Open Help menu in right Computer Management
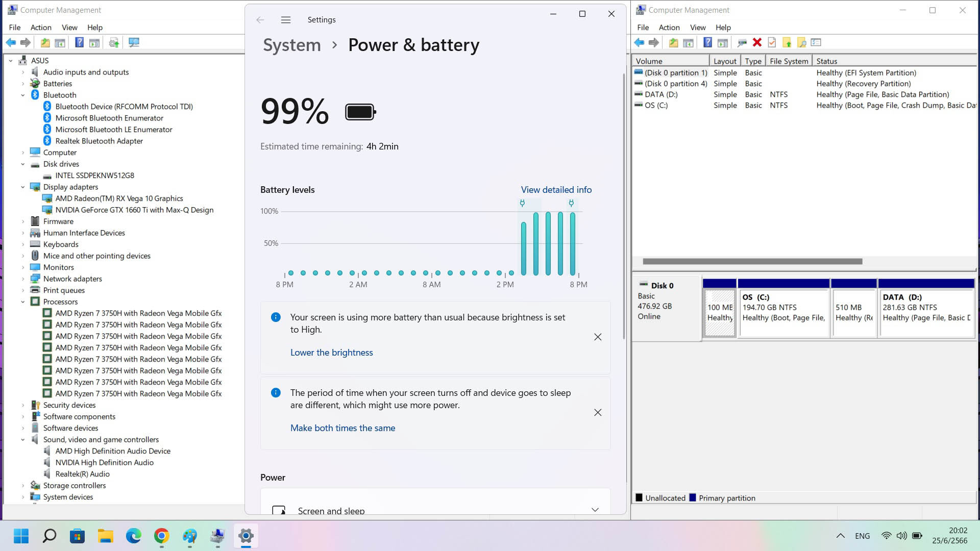The image size is (980, 551). tap(723, 28)
